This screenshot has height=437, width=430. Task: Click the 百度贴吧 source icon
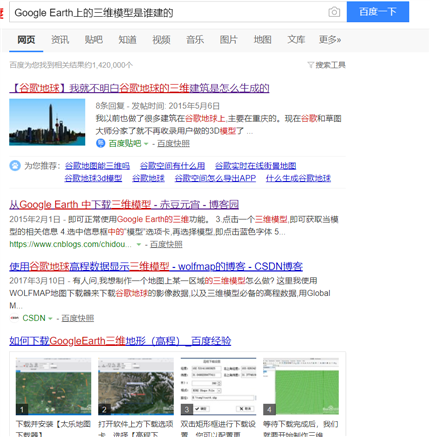[101, 143]
